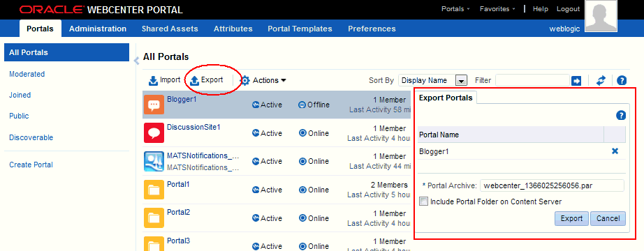Open the Moderated portals list
This screenshot has width=644, height=251.
[x=27, y=74]
